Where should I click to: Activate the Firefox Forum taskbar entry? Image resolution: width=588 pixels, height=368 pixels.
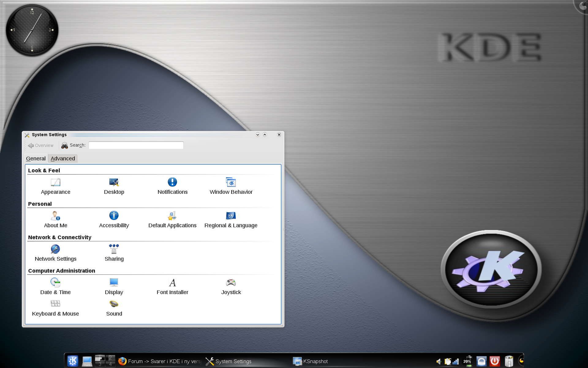coord(160,361)
